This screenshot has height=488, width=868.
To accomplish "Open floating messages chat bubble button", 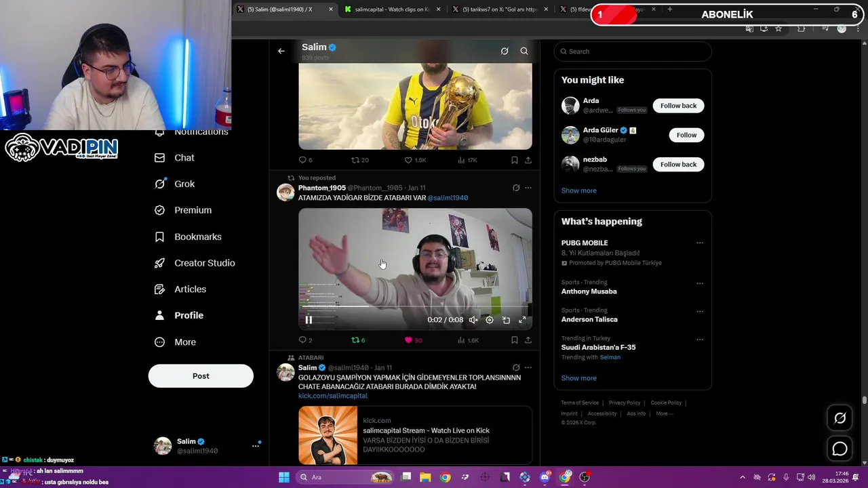I will coord(840,449).
